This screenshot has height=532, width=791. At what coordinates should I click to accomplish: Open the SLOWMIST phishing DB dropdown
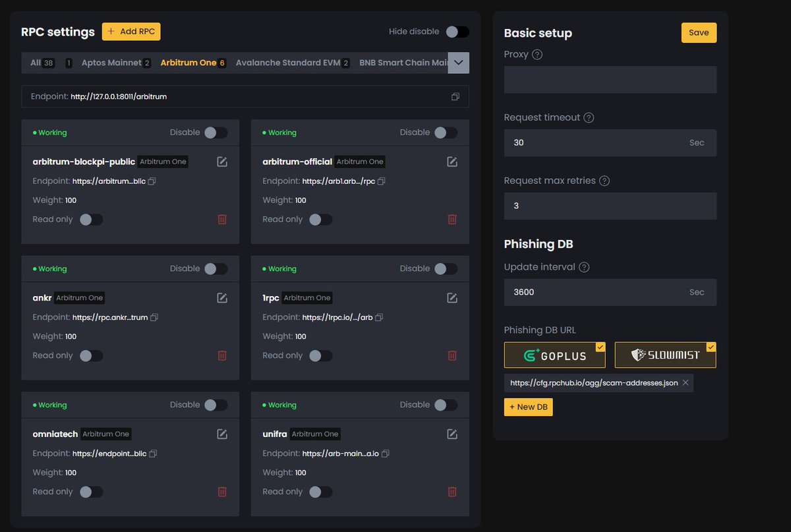711,347
